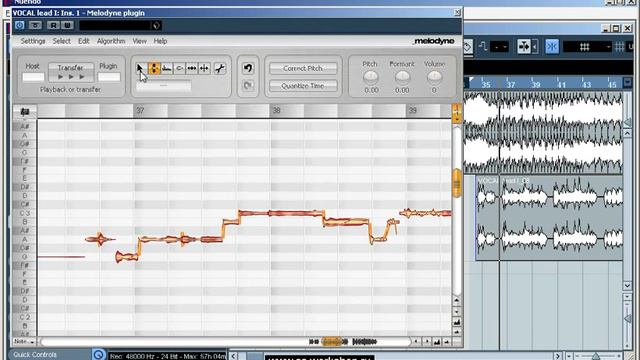This screenshot has height=360, width=640.
Task: Open the View menu
Action: [139, 41]
